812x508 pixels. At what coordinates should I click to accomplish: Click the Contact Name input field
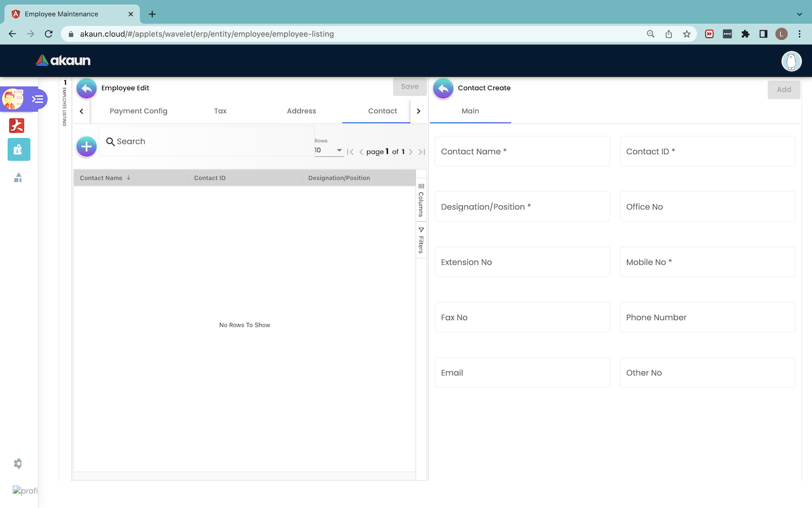point(522,151)
